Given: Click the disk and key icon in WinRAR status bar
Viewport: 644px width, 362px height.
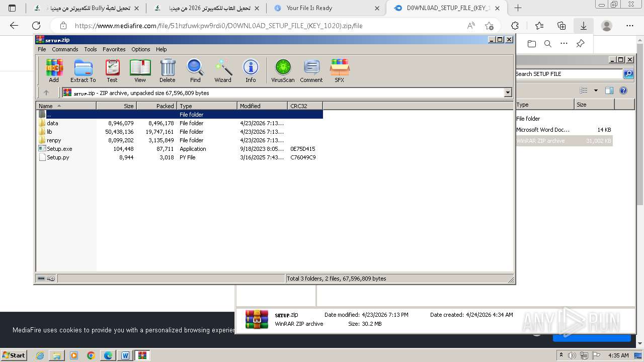Looking at the screenshot, I should [x=46, y=279].
